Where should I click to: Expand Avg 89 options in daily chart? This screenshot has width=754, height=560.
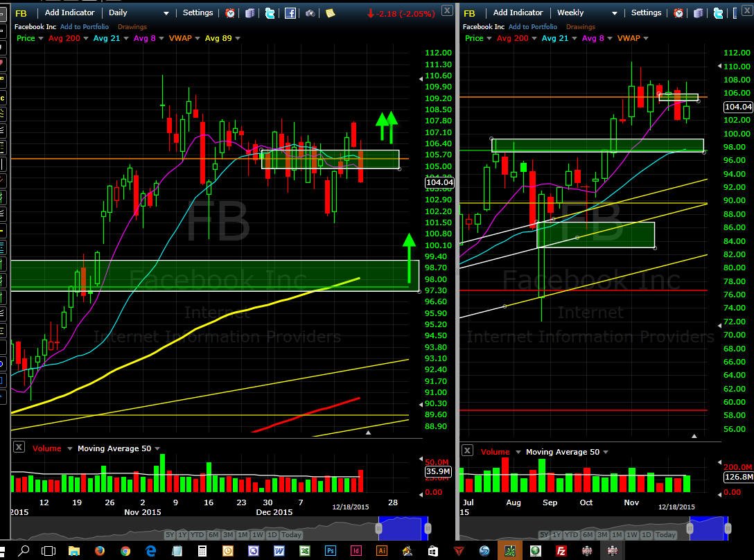pos(238,39)
